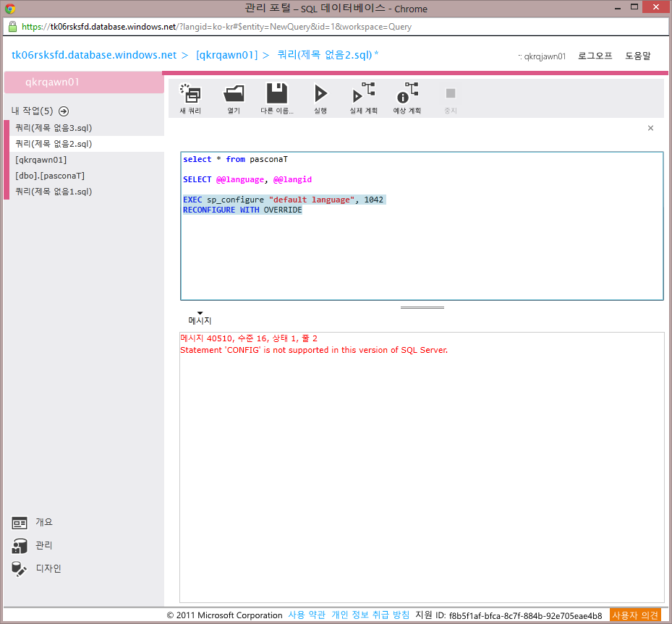
Task: Click the orange 사용자 의견 feedback button
Action: [x=635, y=615]
